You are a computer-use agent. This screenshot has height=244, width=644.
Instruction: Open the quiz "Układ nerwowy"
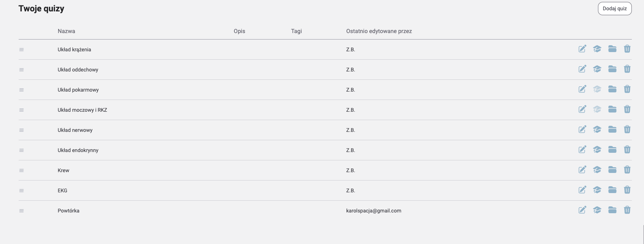click(x=75, y=130)
